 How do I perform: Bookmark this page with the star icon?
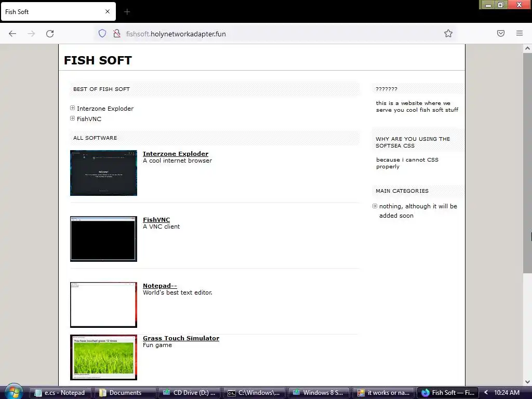click(448, 33)
